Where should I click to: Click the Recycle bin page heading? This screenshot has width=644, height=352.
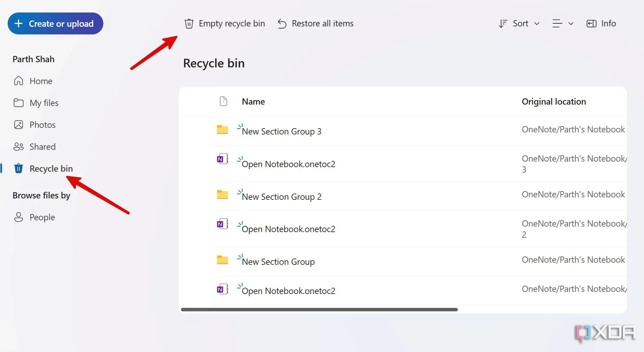(x=214, y=63)
